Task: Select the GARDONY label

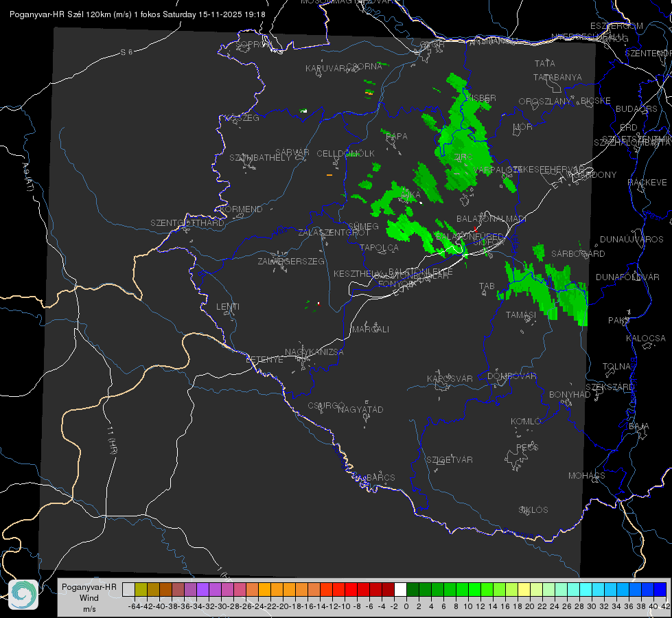Action: (596, 175)
